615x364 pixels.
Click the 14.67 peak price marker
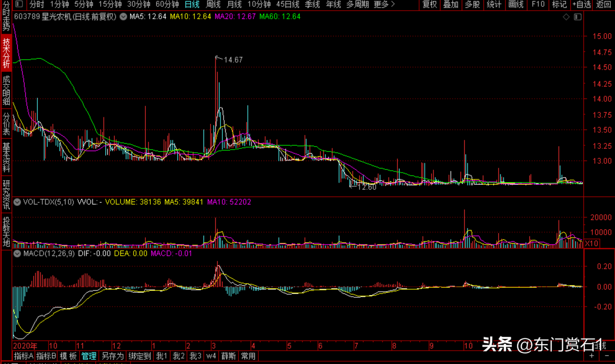pyautogui.click(x=233, y=60)
